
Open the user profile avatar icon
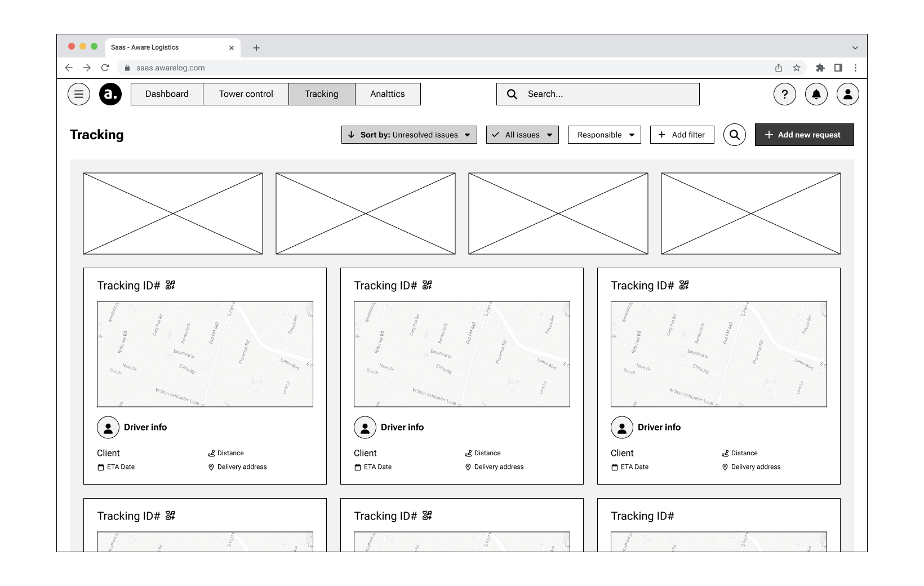(x=848, y=94)
